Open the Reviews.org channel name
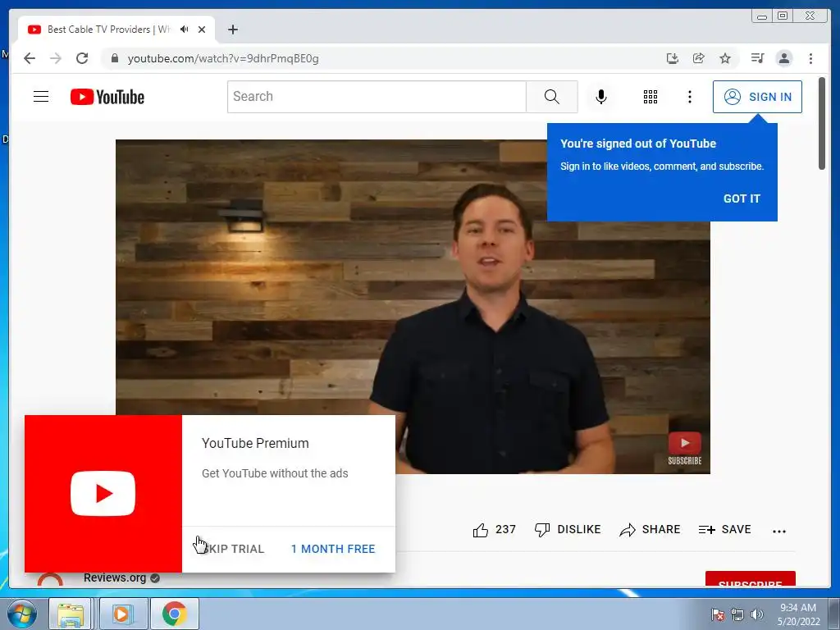 point(115,578)
